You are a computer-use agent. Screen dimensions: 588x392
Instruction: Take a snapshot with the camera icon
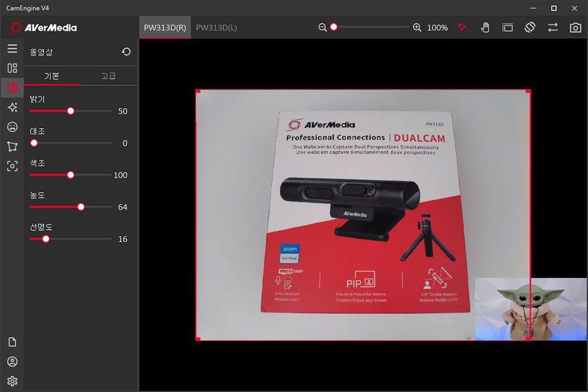point(575,28)
